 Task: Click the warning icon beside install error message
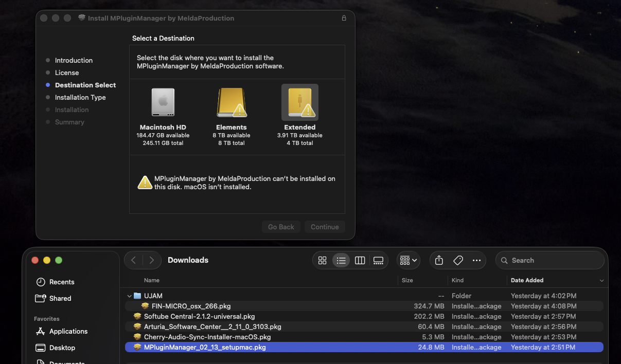pos(145,183)
